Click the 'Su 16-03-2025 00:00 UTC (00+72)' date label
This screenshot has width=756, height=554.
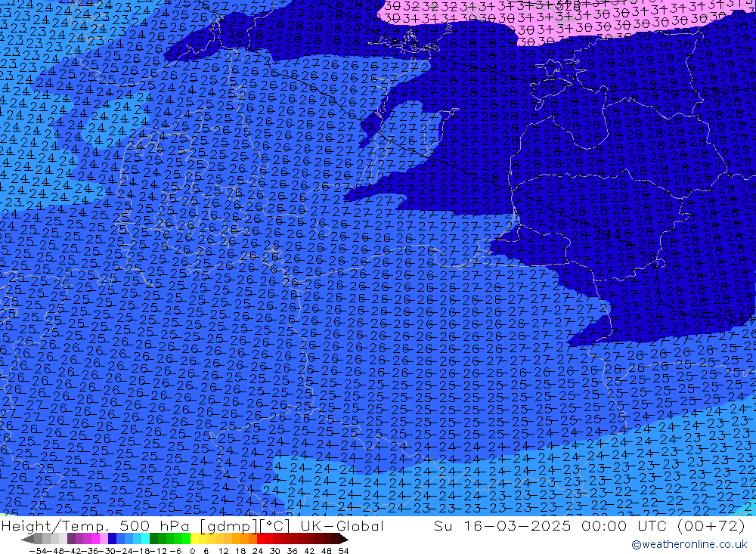(590, 525)
